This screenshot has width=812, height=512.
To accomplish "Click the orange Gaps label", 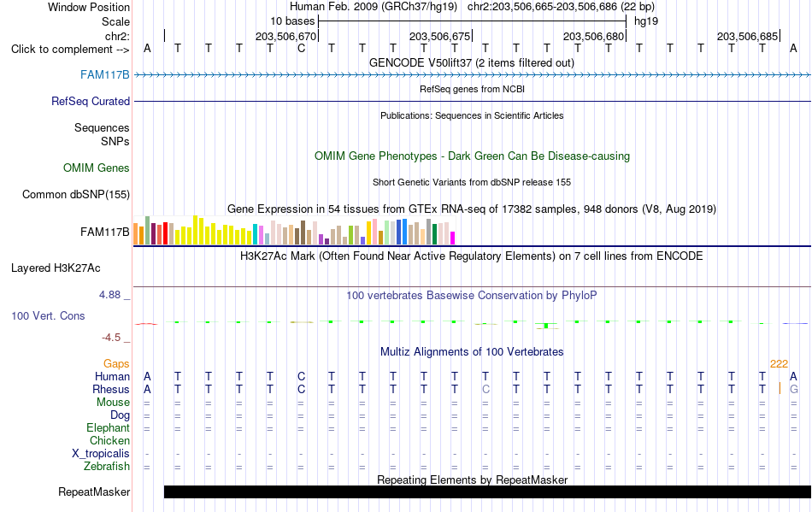I will pyautogui.click(x=116, y=364).
